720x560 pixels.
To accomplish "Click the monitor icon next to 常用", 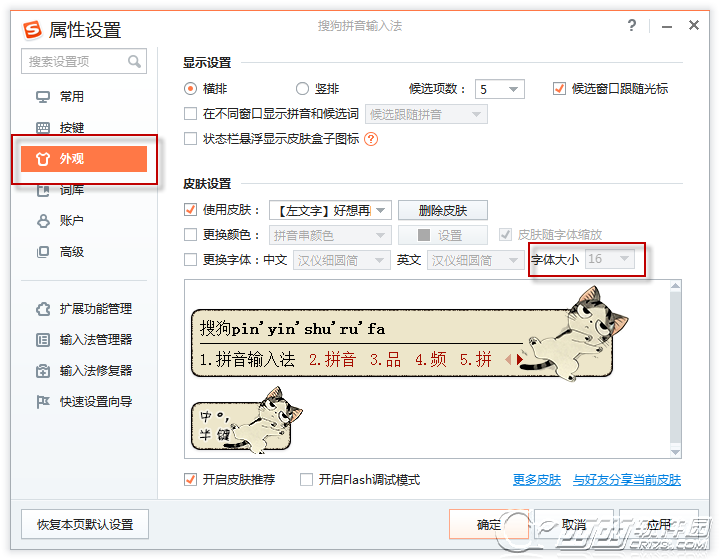I will [43, 97].
